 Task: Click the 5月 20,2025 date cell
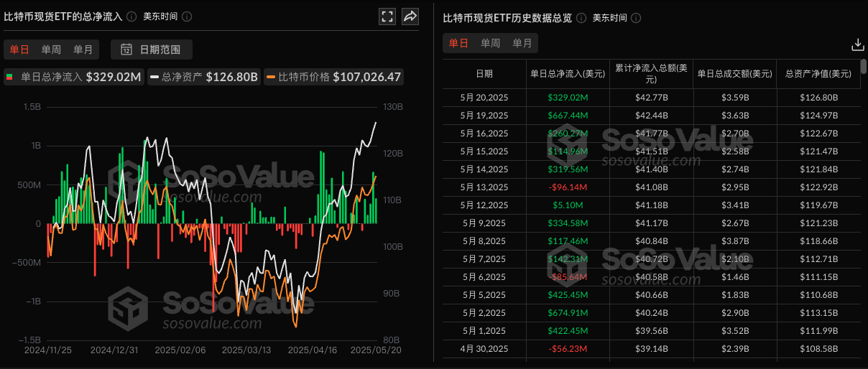484,97
